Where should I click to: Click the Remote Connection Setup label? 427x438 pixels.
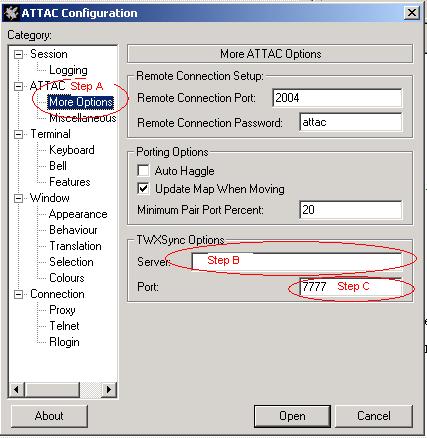pyautogui.click(x=200, y=76)
